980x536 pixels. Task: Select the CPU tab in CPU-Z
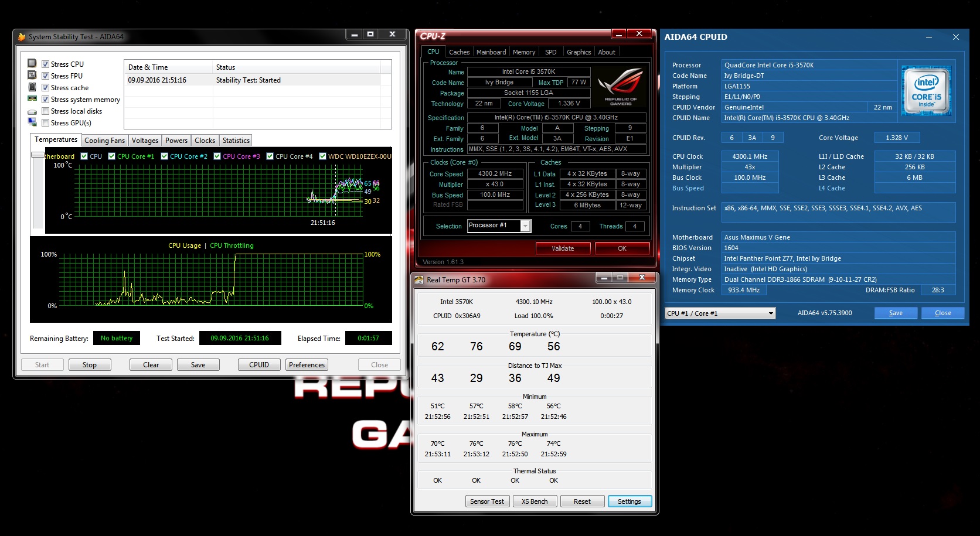click(433, 52)
